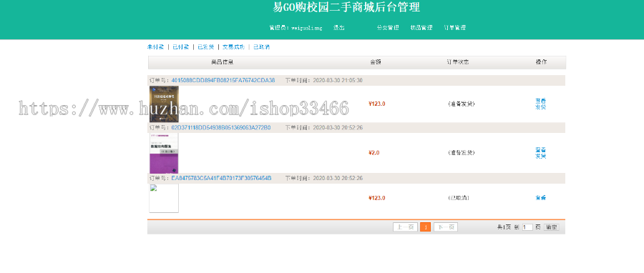Open the 分类管理 category management menu

pos(388,28)
